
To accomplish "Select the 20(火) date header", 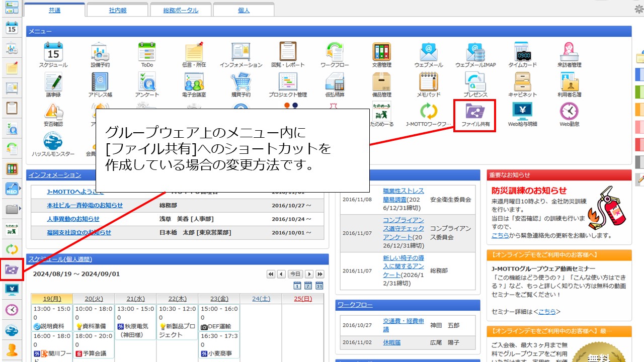I will point(94,299).
